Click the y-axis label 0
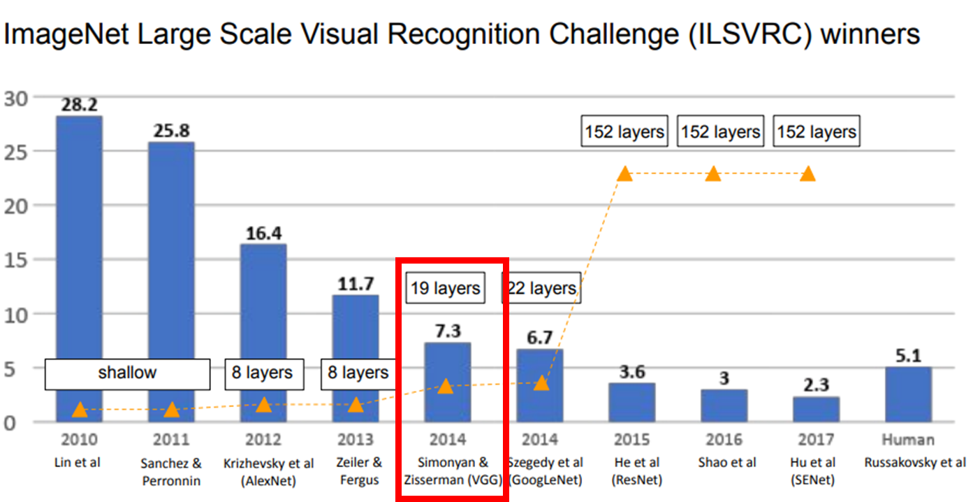Viewport: 980px width, 502px height. tap(10, 422)
